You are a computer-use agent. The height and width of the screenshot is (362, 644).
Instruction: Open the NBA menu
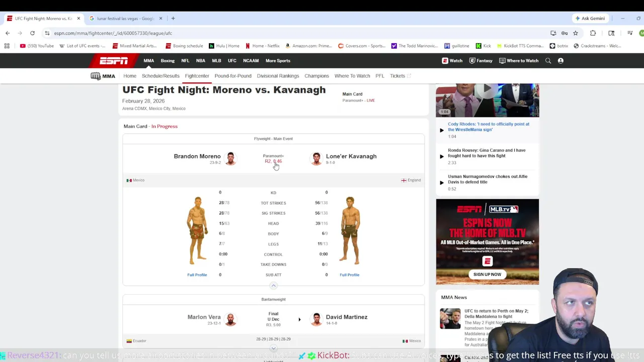point(201,61)
